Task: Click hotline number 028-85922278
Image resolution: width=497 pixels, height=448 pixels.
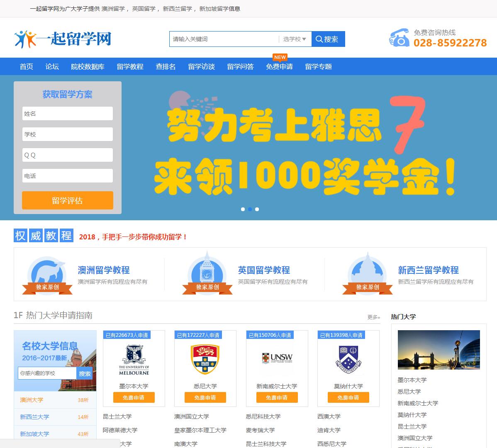Action: click(x=450, y=43)
